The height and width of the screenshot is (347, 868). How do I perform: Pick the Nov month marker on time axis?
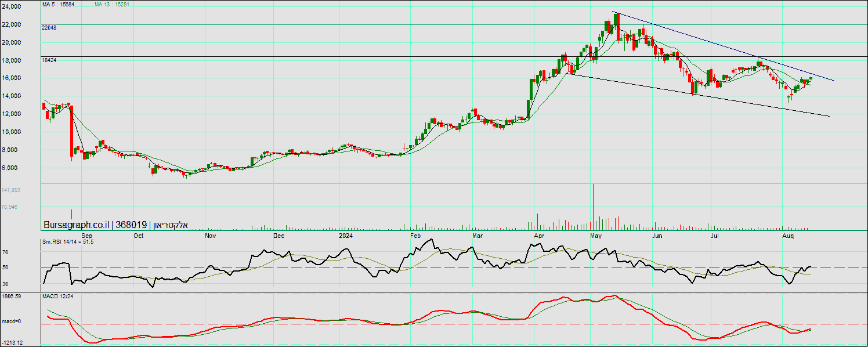point(210,236)
